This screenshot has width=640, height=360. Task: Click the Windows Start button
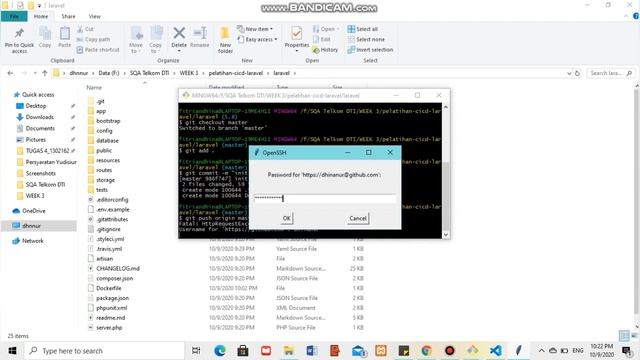point(12,351)
